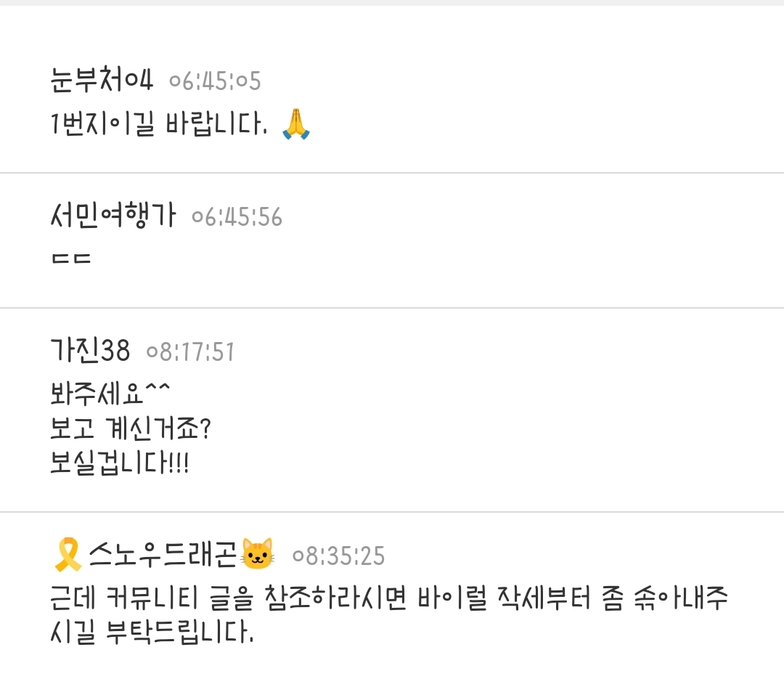Click '시길 부탁드립니다.' comment line
The width and height of the screenshot is (784, 679).
point(152,634)
